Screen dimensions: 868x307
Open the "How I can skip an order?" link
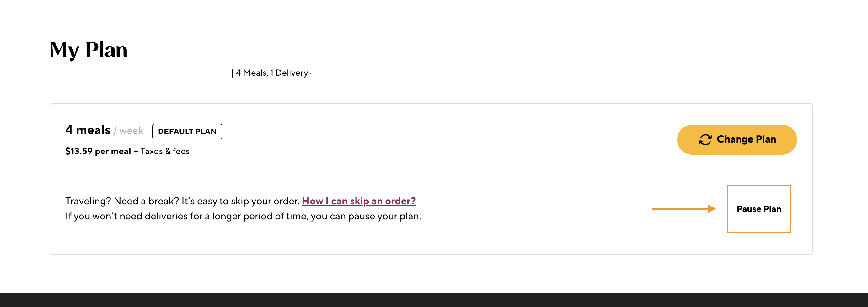(x=358, y=201)
